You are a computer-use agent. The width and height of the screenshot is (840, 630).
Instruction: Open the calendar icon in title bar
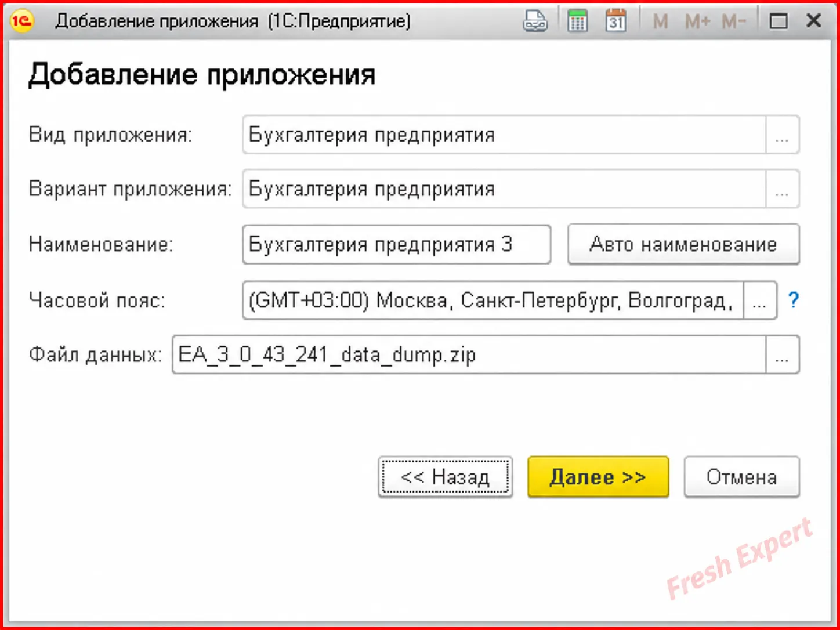click(615, 21)
